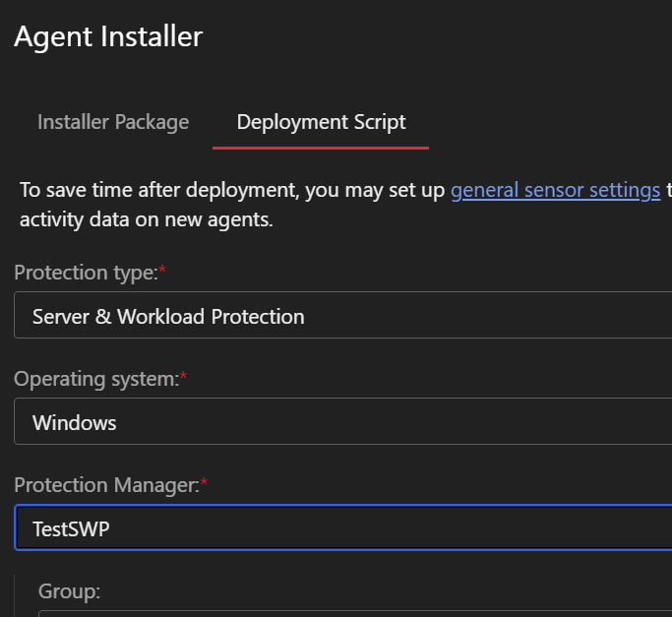The width and height of the screenshot is (672, 617).
Task: Click the red underline beneath Deployment Script
Action: (321, 148)
